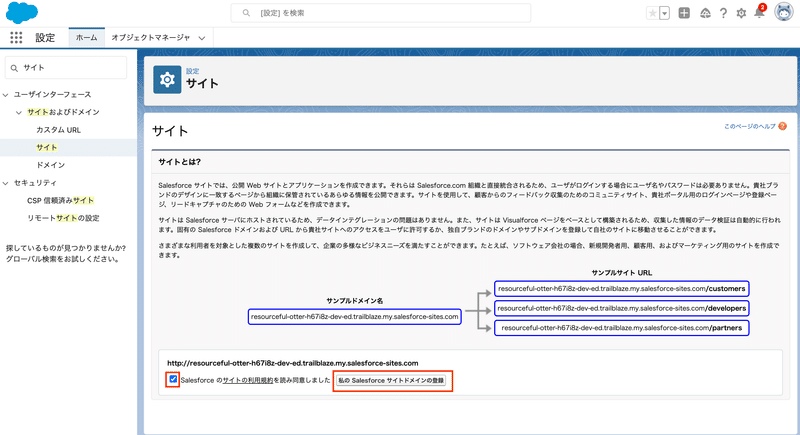The image size is (800, 435).
Task: Open ドメイン in the sidebar
Action: click(x=51, y=165)
